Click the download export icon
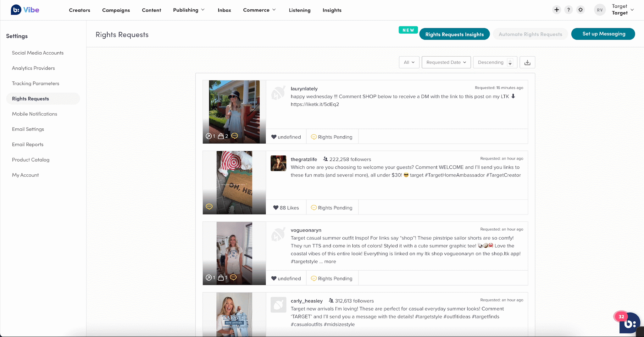The image size is (644, 337). pos(527,62)
